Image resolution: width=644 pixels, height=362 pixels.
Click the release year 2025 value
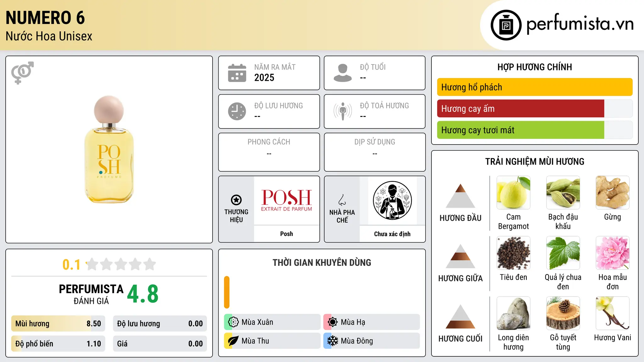(264, 78)
